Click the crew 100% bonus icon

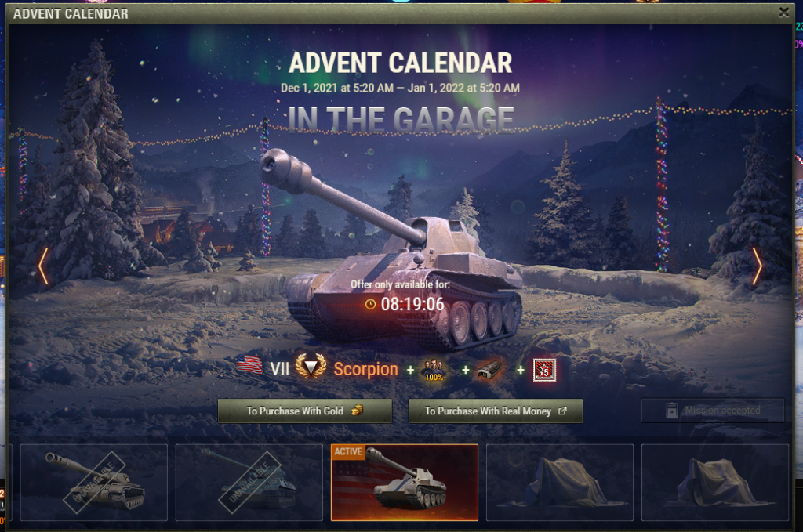click(x=433, y=370)
